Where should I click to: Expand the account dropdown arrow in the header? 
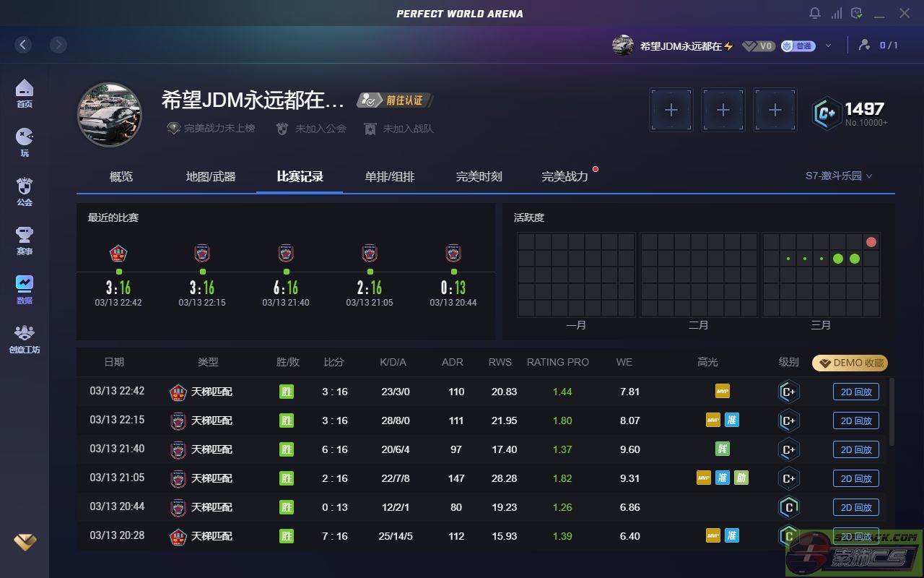[x=828, y=46]
